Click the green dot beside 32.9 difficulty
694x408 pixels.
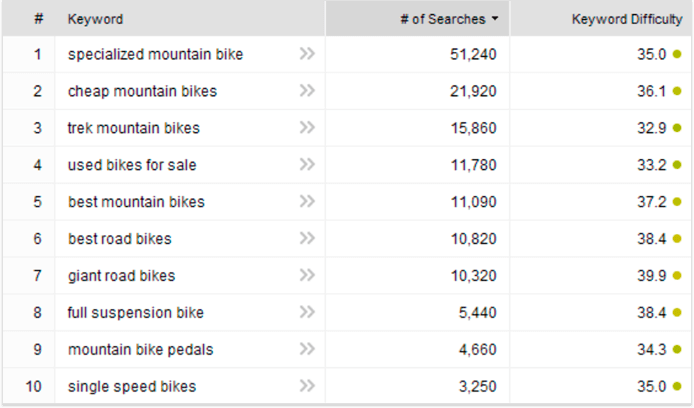coord(677,128)
